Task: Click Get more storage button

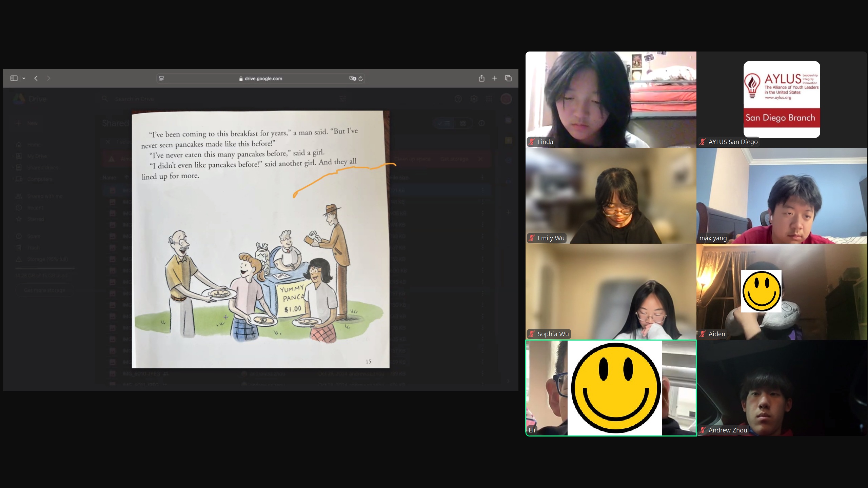Action: (44, 290)
